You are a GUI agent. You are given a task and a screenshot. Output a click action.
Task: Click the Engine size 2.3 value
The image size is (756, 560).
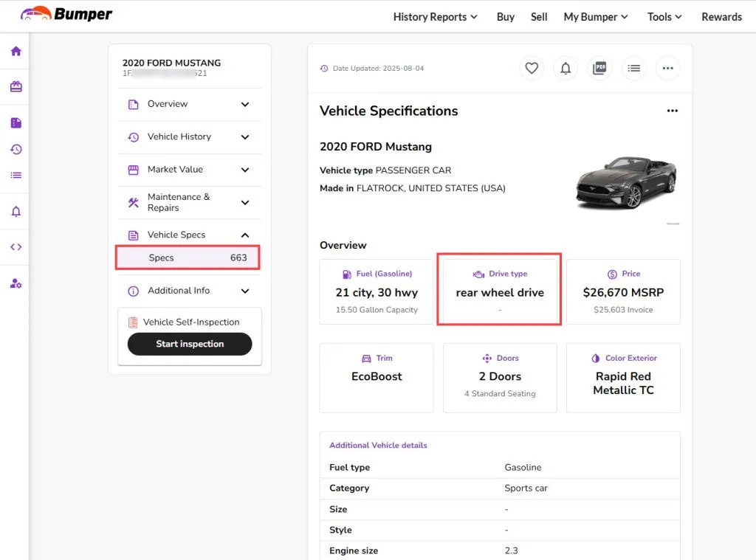(x=511, y=551)
